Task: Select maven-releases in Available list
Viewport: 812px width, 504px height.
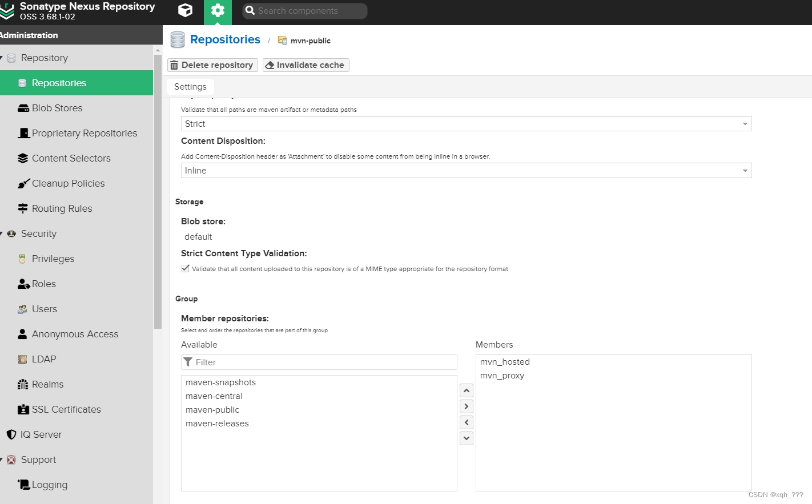Action: (x=319, y=424)
